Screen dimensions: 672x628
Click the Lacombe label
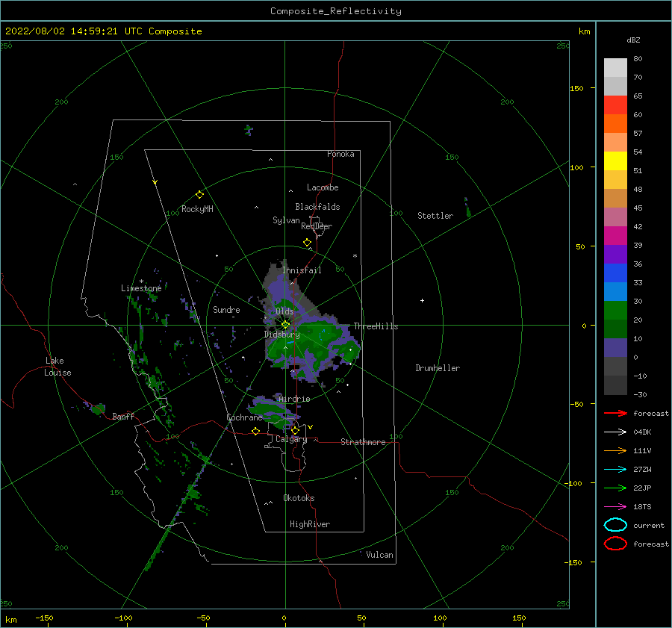point(323,187)
